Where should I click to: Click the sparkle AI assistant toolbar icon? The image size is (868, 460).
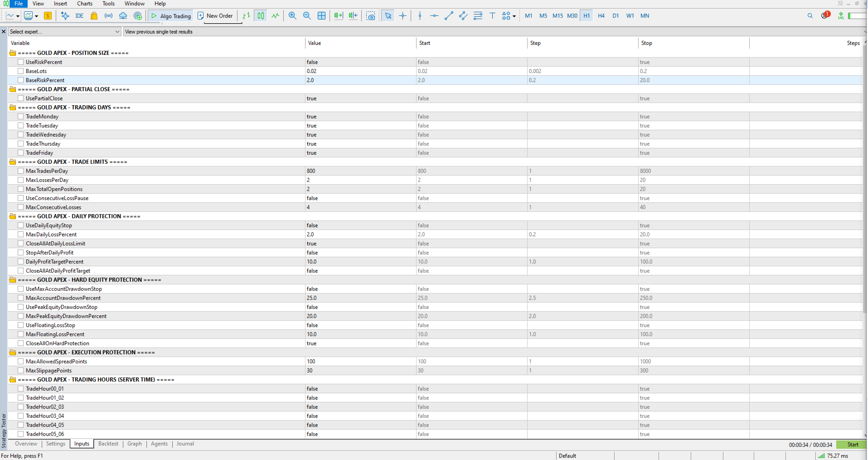[x=65, y=16]
